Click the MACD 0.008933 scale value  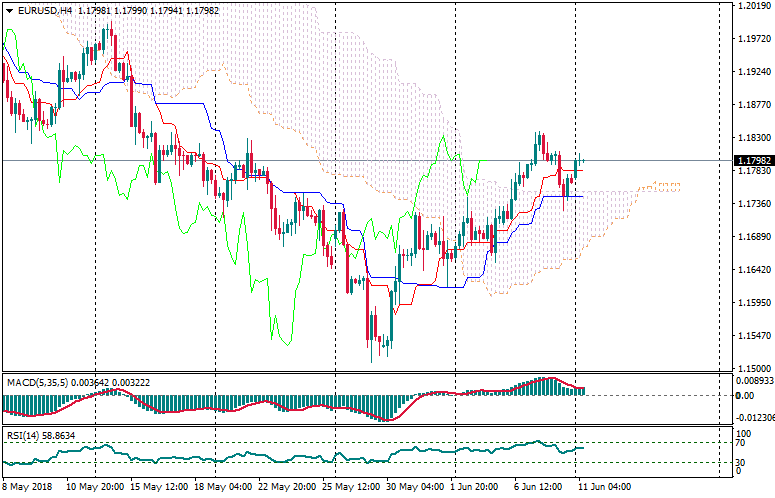(754, 380)
